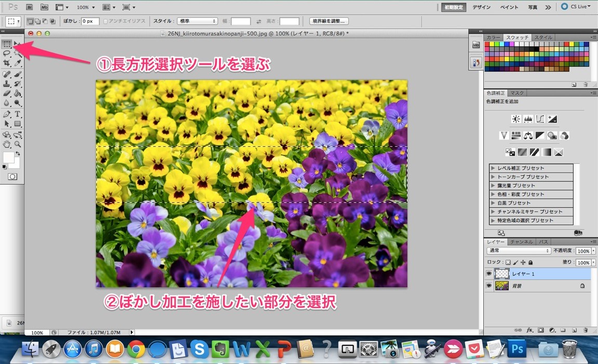Select the Eraser tool
This screenshot has height=364, width=598.
point(7,93)
